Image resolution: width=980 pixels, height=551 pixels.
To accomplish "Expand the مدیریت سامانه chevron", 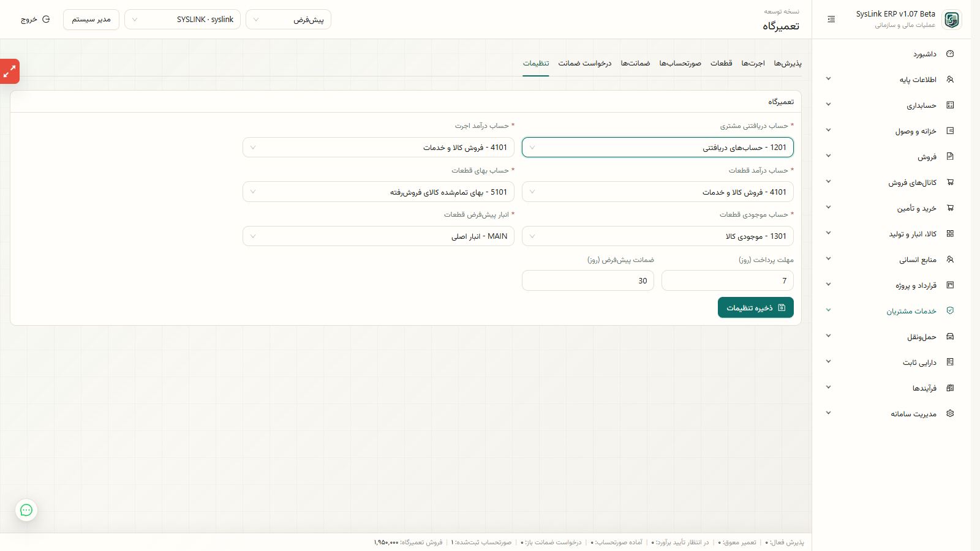I will pos(828,413).
